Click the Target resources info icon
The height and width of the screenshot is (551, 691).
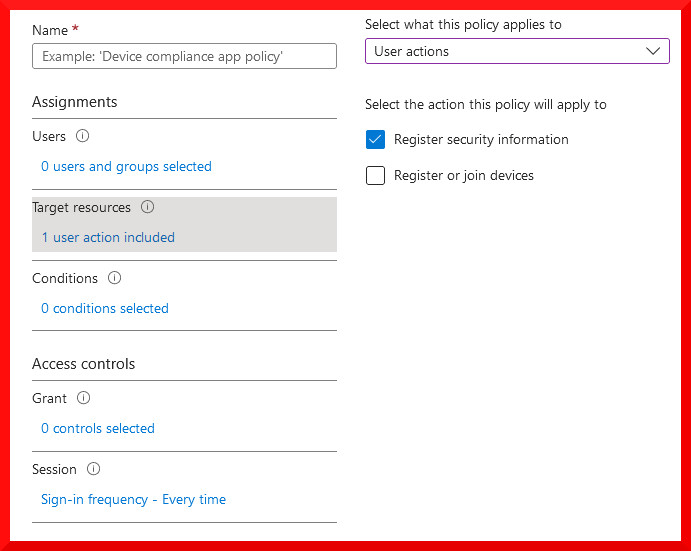tap(148, 207)
